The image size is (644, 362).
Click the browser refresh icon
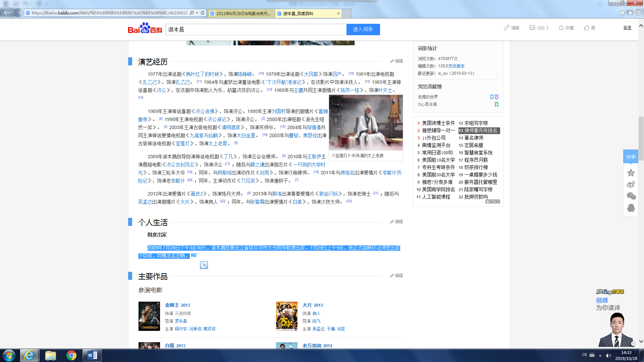(203, 13)
